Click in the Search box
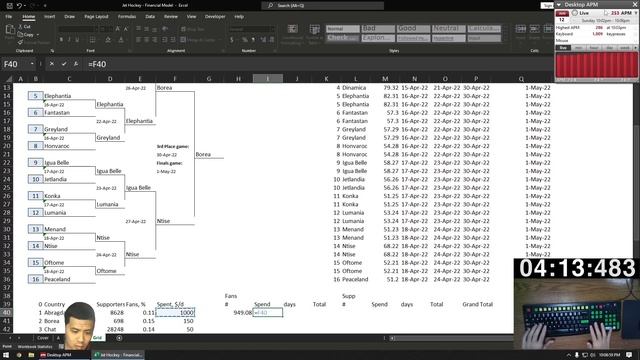This screenshot has width=640, height=360. [x=322, y=6]
